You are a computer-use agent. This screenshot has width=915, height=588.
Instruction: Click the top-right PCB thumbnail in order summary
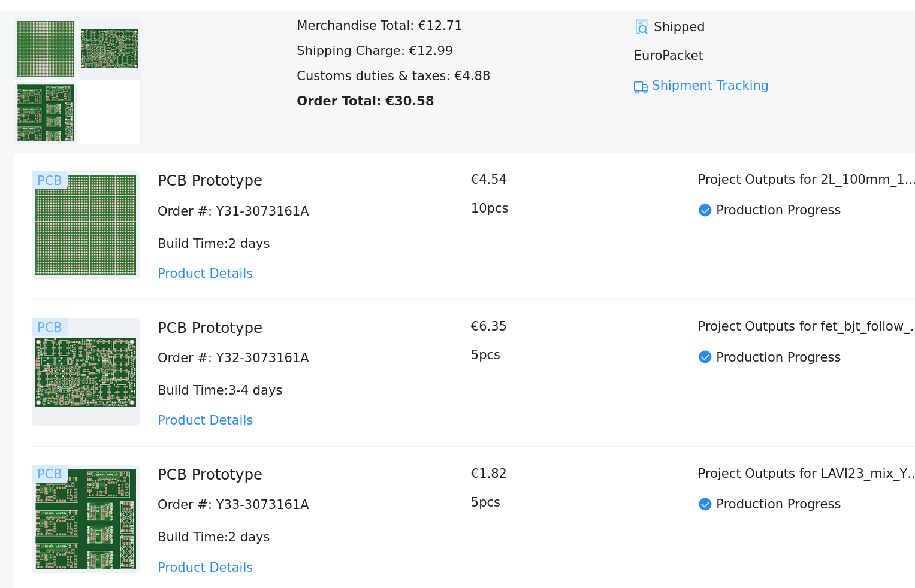pyautogui.click(x=109, y=49)
